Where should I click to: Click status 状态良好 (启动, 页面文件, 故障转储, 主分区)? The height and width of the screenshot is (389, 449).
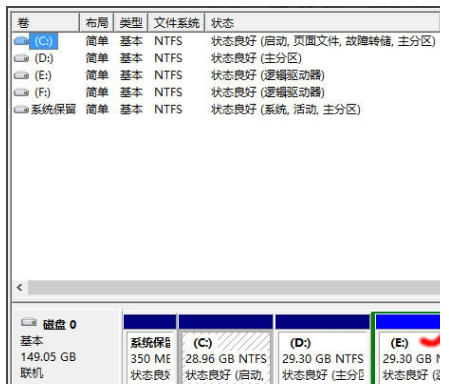(x=323, y=41)
